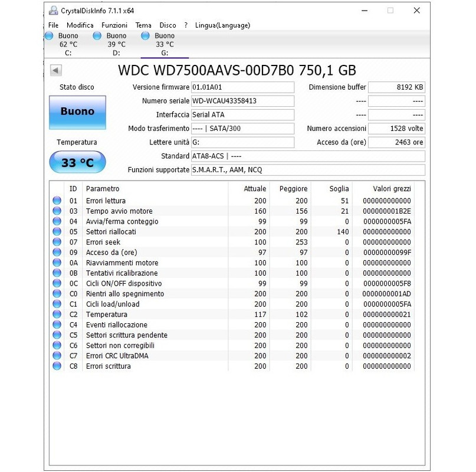Click the status orb of Tempo avvio motore row
Viewport: 476px width, 472px height.
click(x=57, y=211)
